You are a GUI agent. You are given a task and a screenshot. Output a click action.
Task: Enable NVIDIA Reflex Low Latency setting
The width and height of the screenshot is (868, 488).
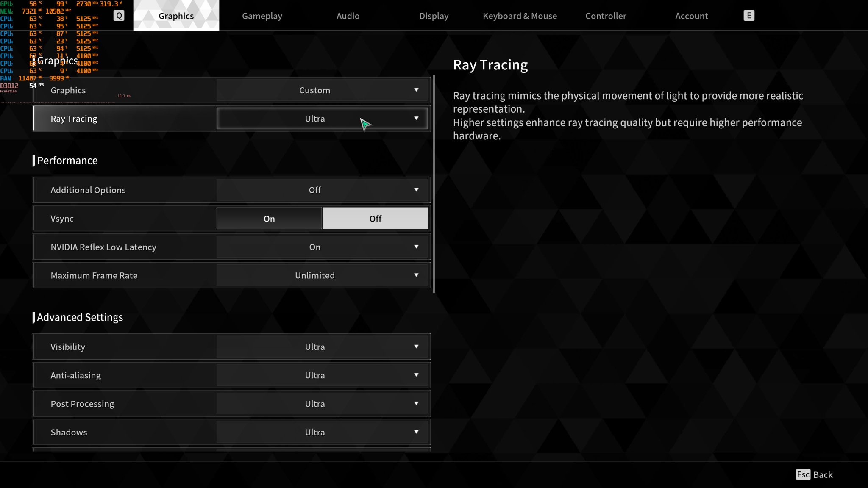[x=315, y=247]
